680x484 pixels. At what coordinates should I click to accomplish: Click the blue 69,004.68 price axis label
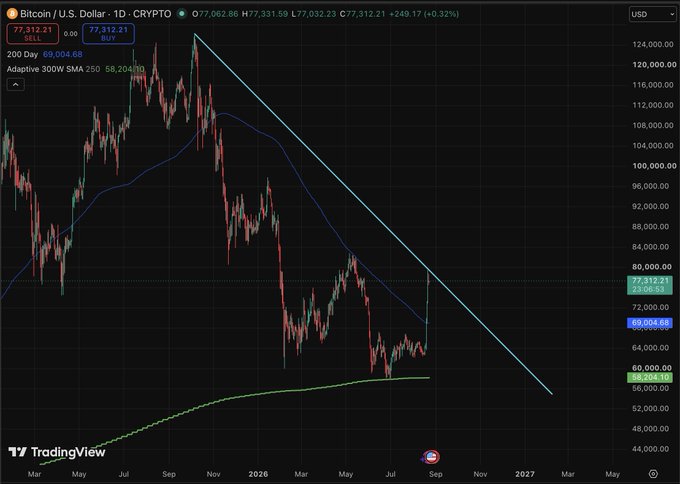tap(650, 323)
